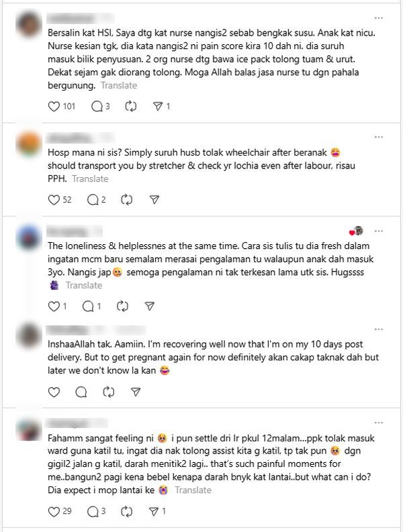Repost the comment about bengkak susu

(x=131, y=107)
